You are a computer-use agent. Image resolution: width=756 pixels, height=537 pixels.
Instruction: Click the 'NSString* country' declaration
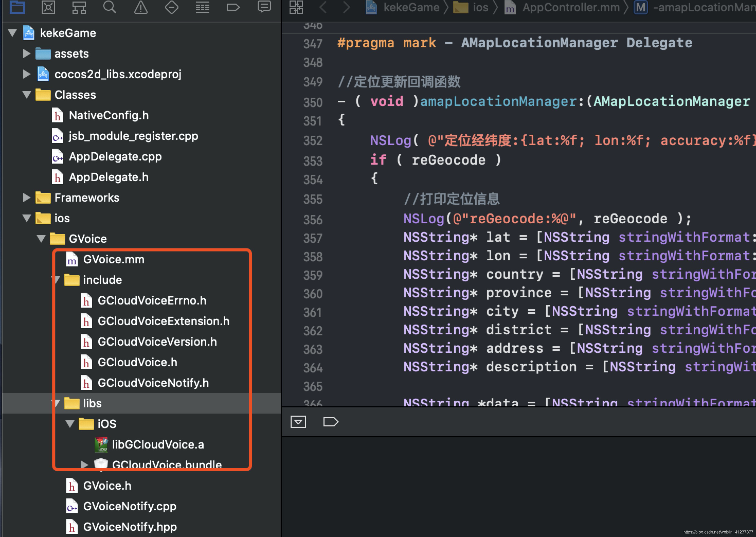tap(473, 274)
